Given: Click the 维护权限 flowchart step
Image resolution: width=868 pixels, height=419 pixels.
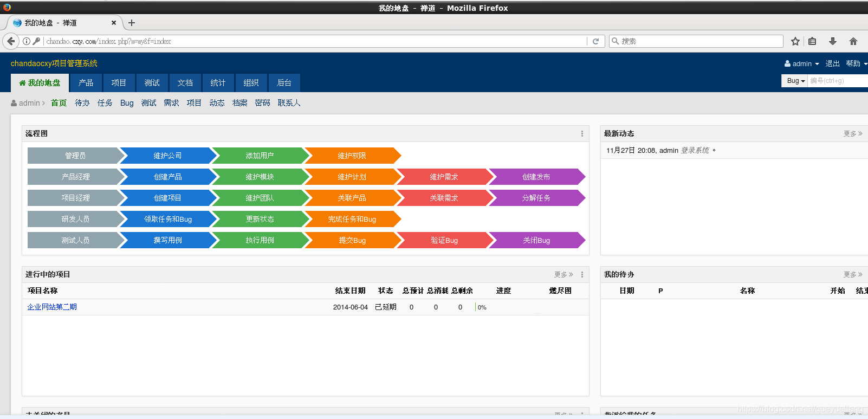Looking at the screenshot, I should [352, 156].
